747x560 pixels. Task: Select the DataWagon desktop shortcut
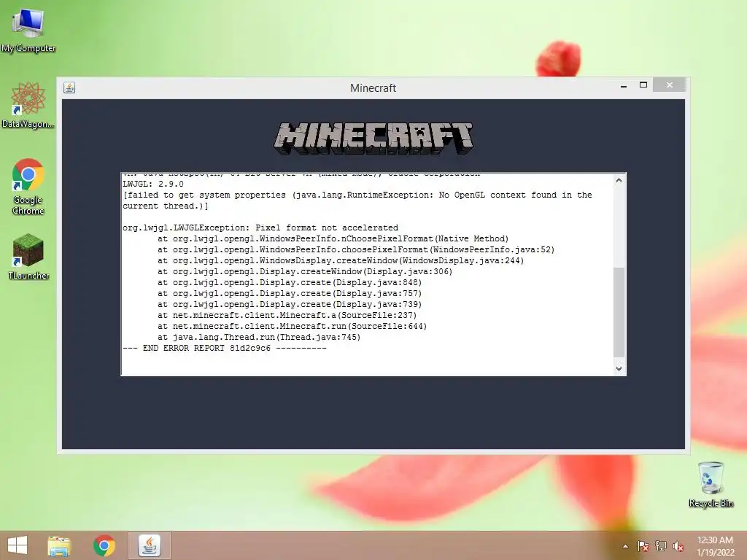click(28, 105)
